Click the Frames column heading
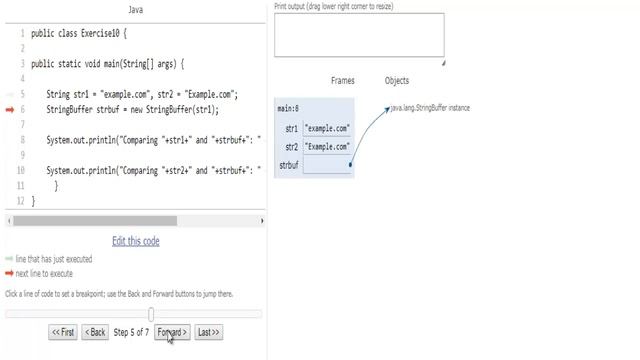Viewport: 640px width, 360px height. [x=343, y=80]
